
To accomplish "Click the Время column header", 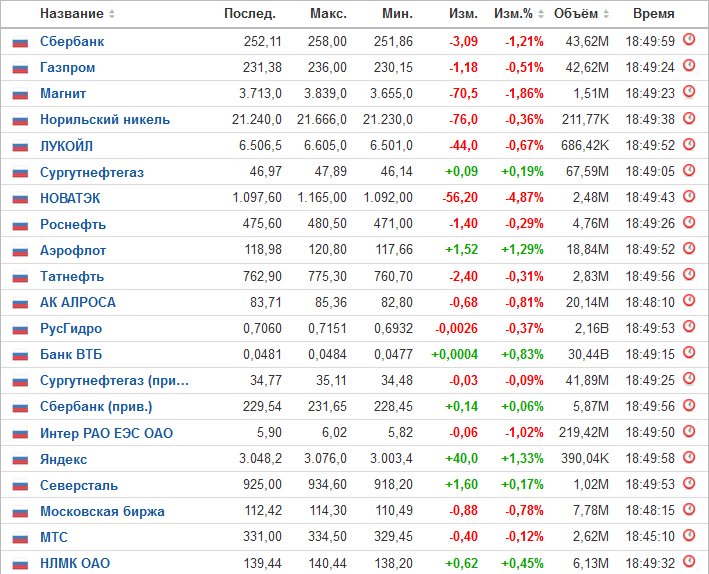I will [653, 14].
